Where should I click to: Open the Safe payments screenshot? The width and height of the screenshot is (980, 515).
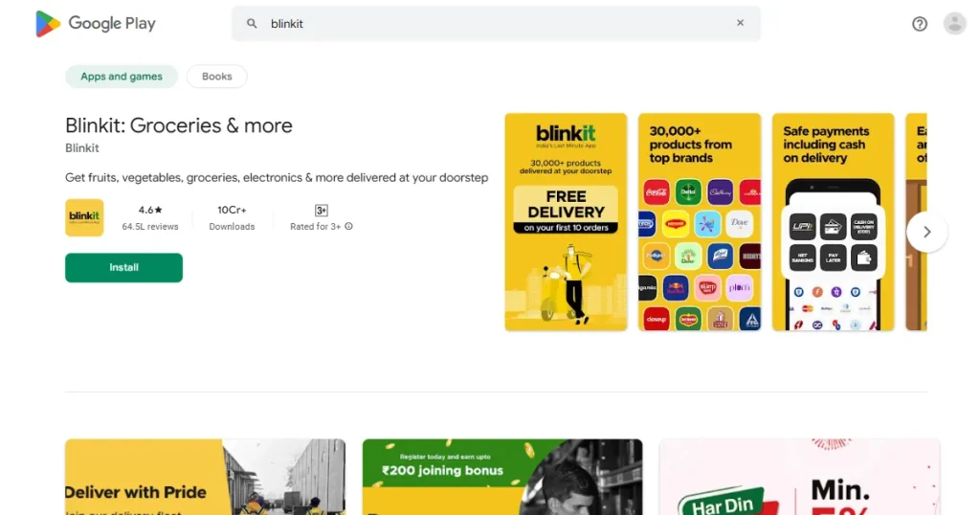point(834,222)
